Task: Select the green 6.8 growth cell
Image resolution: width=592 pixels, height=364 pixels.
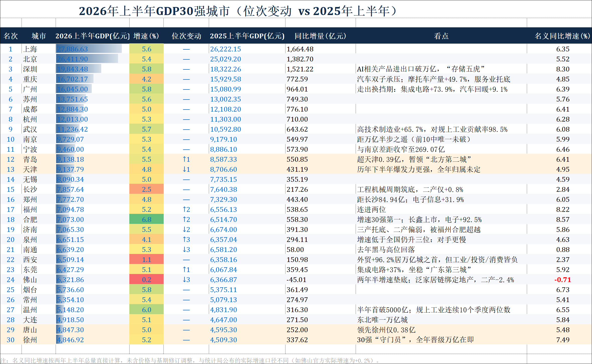Action: click(146, 219)
